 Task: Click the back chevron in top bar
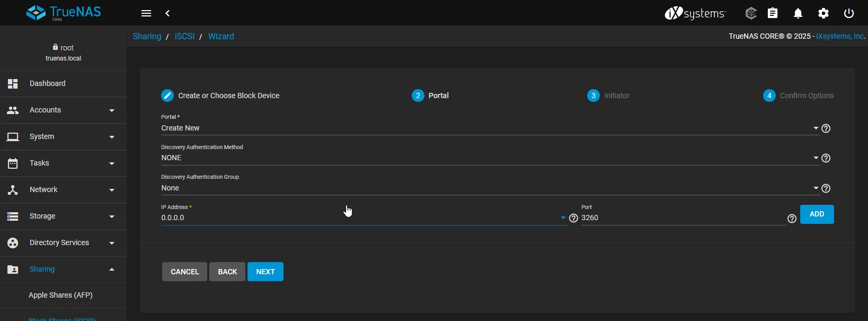tap(167, 13)
